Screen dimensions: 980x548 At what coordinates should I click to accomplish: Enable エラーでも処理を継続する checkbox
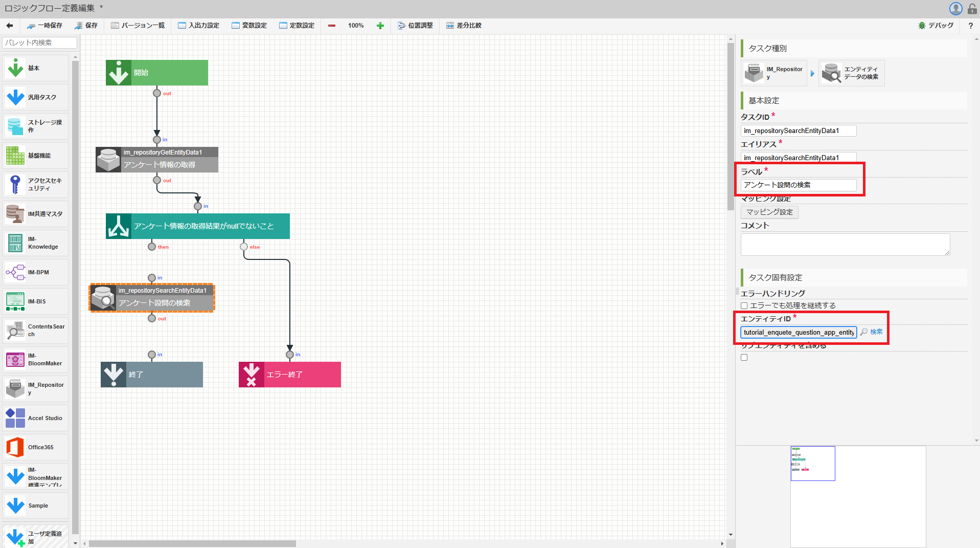click(744, 305)
